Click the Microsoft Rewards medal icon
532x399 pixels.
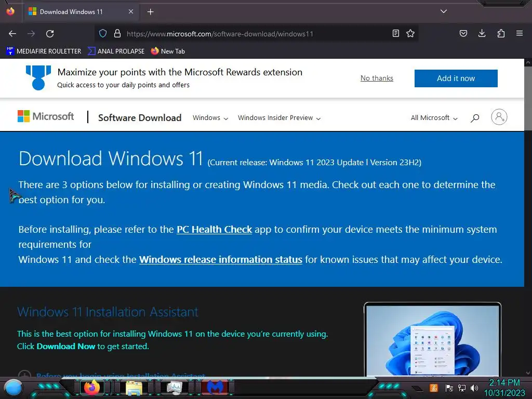coord(38,78)
